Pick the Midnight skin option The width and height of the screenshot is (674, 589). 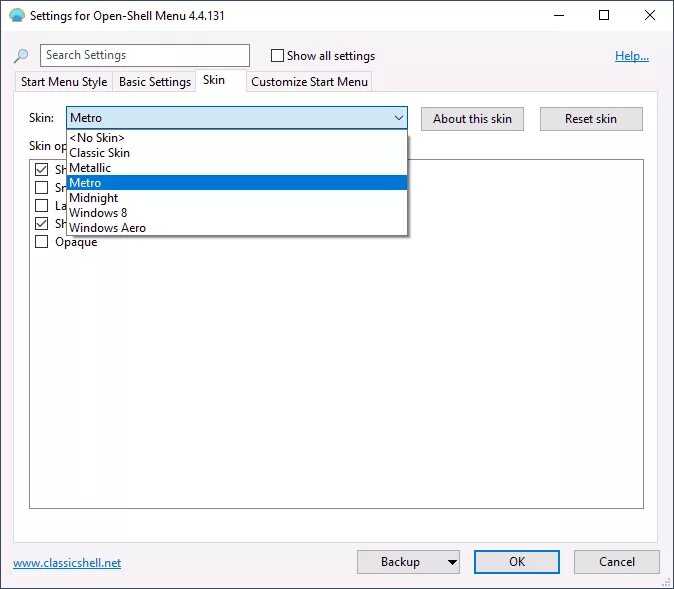tap(237, 198)
